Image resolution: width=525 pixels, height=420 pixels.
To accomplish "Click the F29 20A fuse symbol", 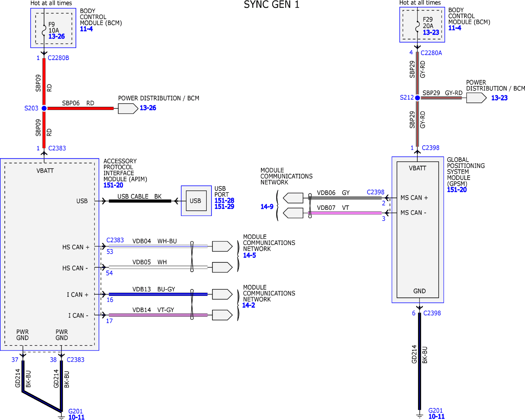I will (417, 27).
